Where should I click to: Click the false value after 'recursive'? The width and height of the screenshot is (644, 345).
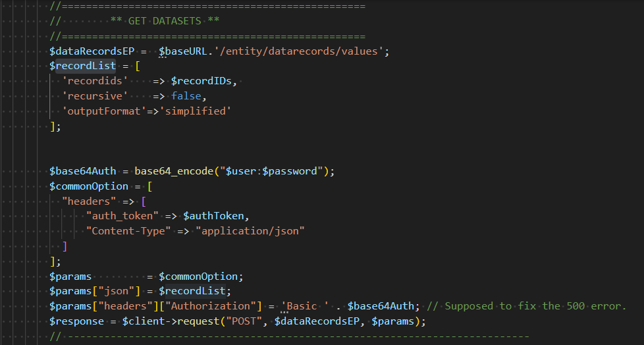[x=186, y=96]
